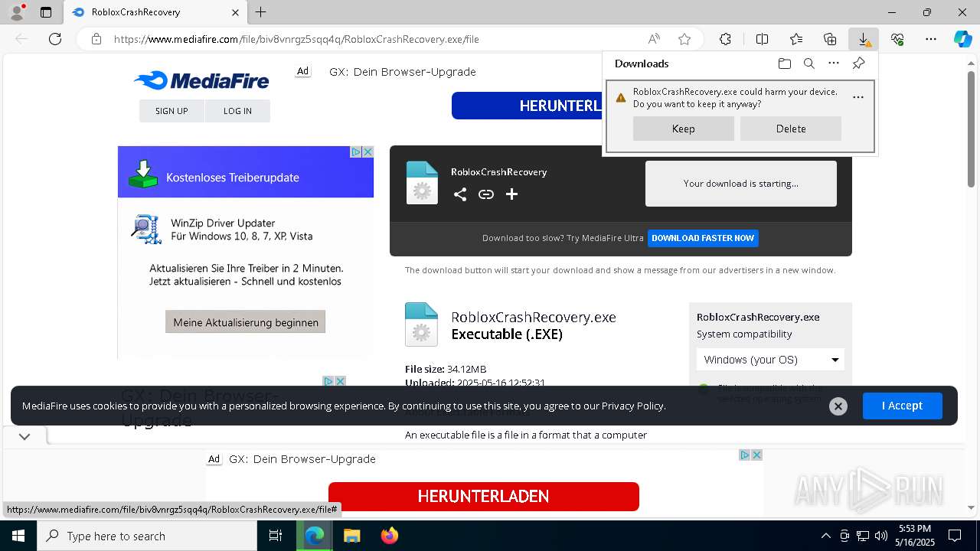Open volume control in system tray
980x551 pixels.
pos(881,536)
